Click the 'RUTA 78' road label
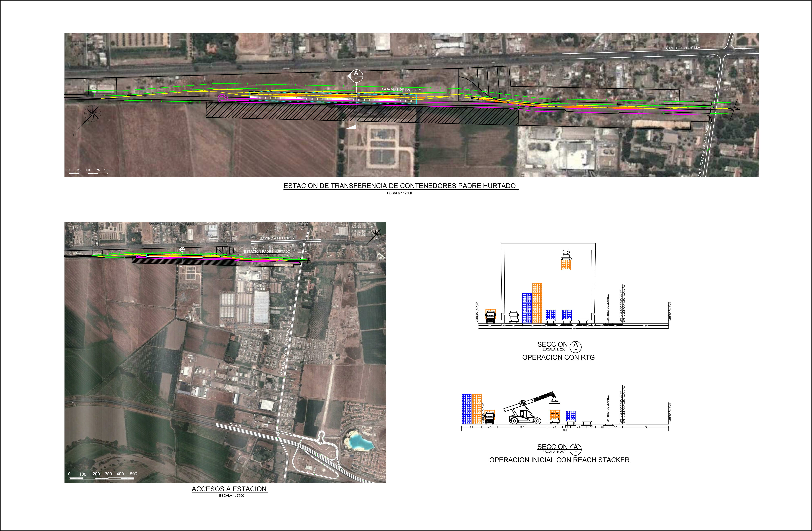The height and width of the screenshot is (531, 812). pos(235,425)
